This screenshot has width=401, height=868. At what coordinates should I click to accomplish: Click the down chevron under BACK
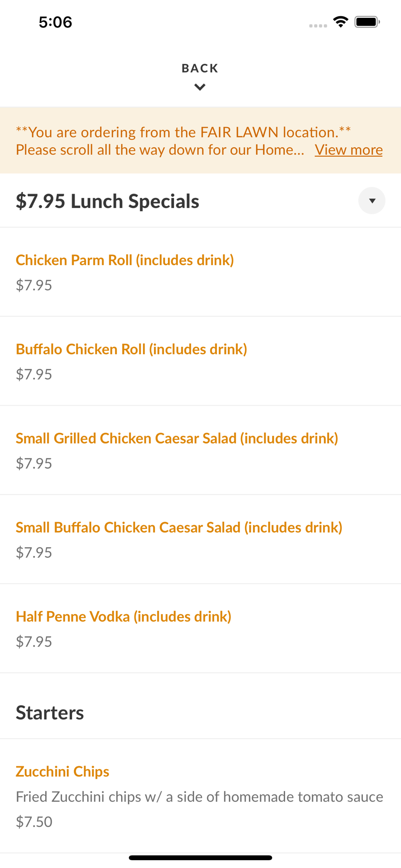tap(200, 87)
